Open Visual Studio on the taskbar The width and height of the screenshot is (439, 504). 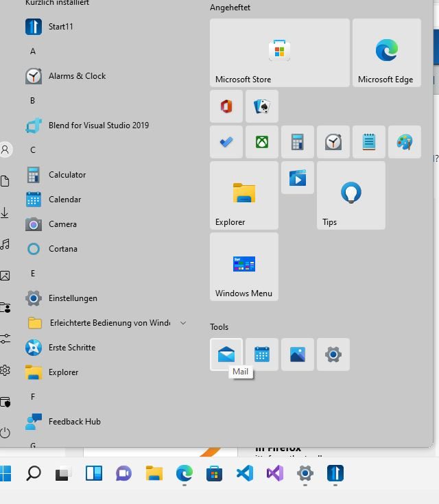point(275,473)
